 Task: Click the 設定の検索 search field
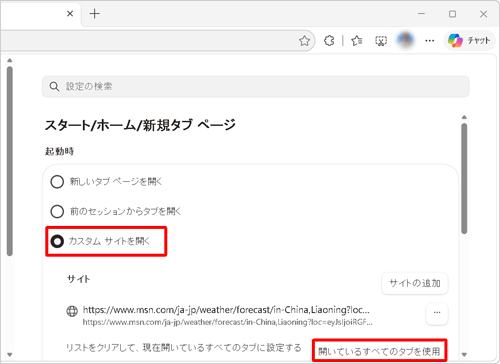[256, 87]
